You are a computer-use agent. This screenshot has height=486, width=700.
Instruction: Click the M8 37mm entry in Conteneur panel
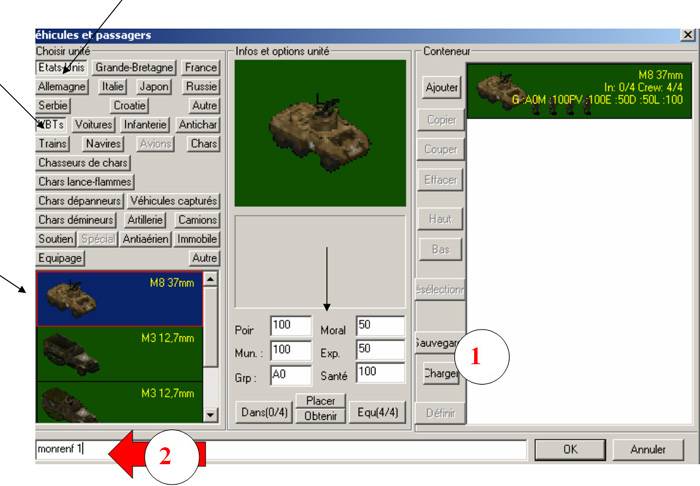tap(579, 90)
